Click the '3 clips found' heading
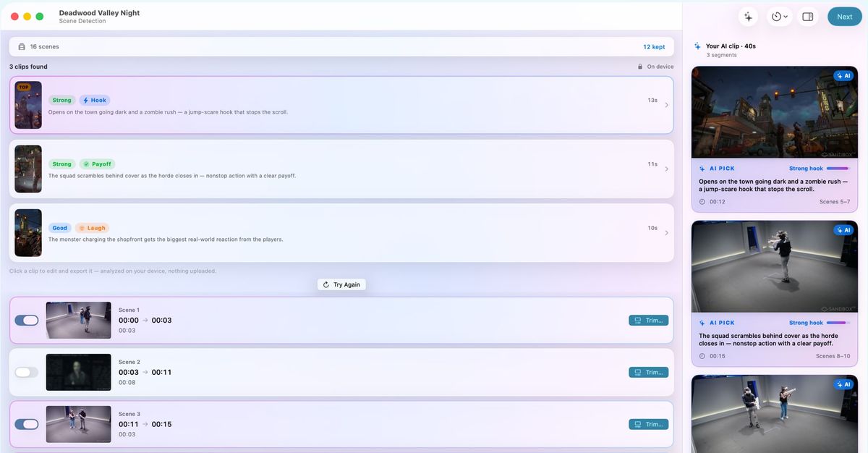Viewport: 868px width, 453px height. pos(28,67)
